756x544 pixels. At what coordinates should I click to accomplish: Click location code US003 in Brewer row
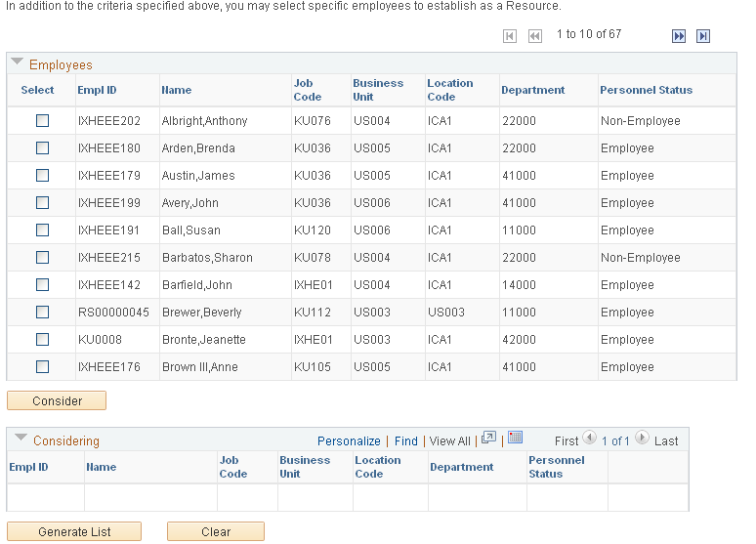[446, 313]
